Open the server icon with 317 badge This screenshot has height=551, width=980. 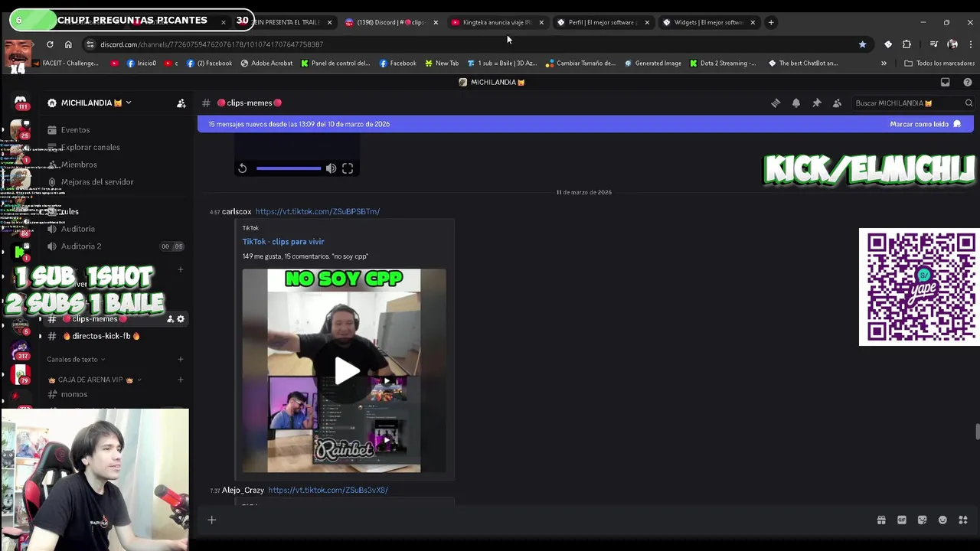click(x=21, y=350)
